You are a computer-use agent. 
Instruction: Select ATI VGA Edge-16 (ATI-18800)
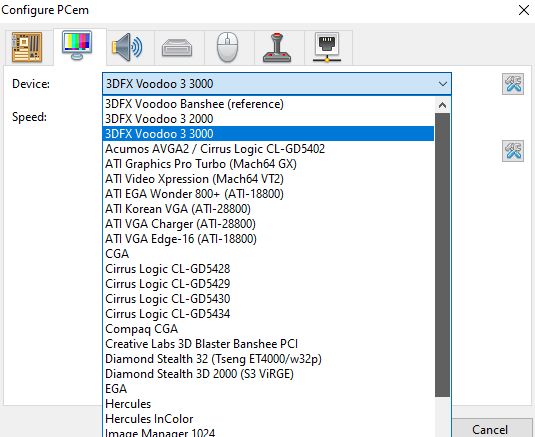[268, 239]
